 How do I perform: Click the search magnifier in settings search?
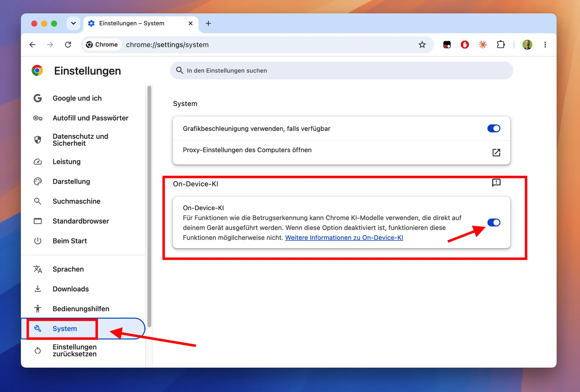(179, 70)
